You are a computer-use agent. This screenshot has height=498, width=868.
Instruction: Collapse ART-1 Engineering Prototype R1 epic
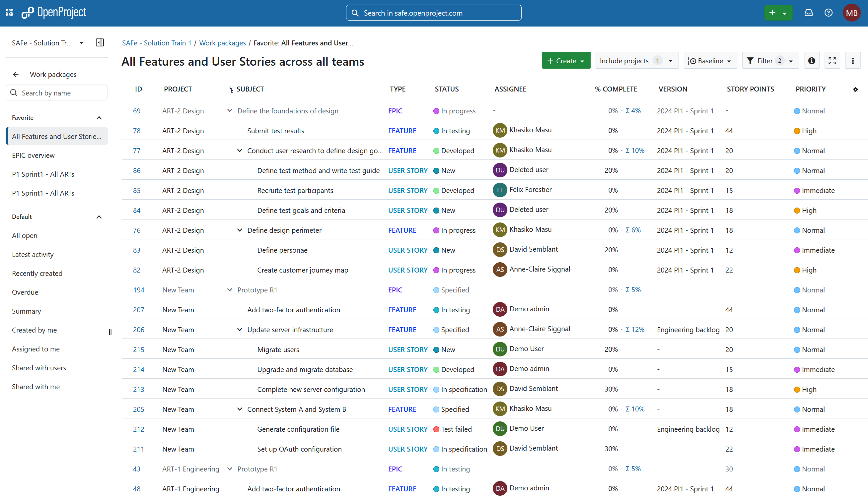(x=230, y=468)
